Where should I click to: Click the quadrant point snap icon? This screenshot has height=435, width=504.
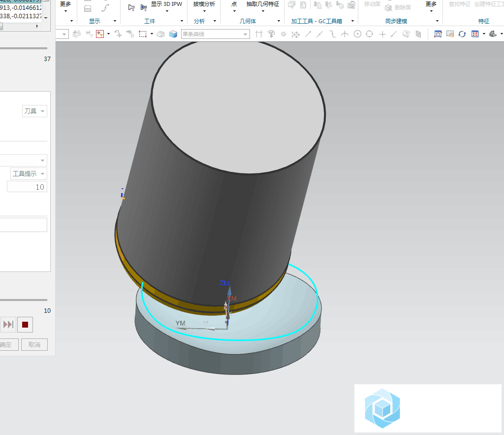(369, 34)
